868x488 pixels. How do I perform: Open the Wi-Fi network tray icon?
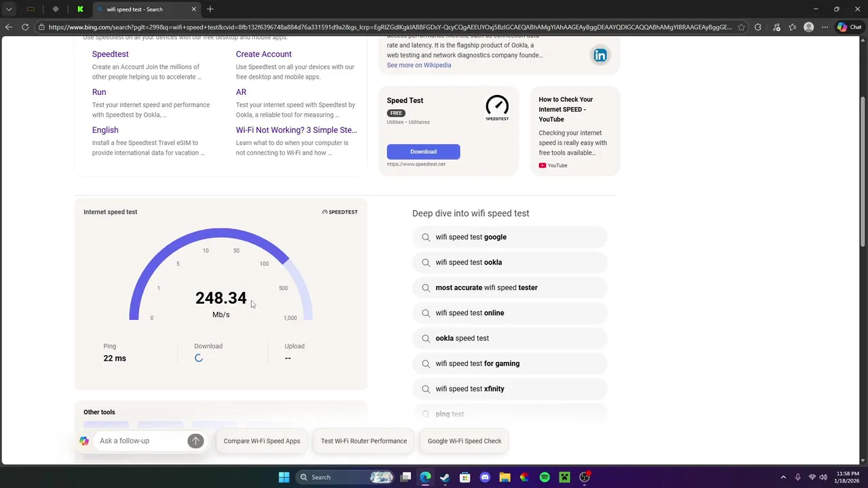tap(812, 477)
